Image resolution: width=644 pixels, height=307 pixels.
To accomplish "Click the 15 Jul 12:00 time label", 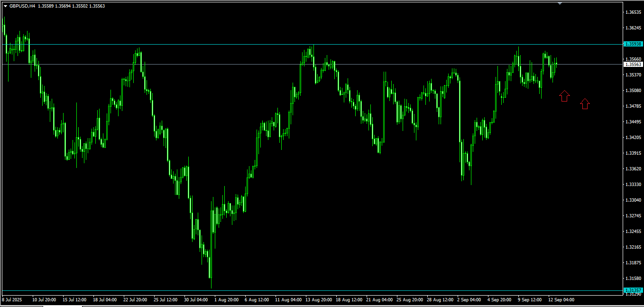I will [74, 300].
